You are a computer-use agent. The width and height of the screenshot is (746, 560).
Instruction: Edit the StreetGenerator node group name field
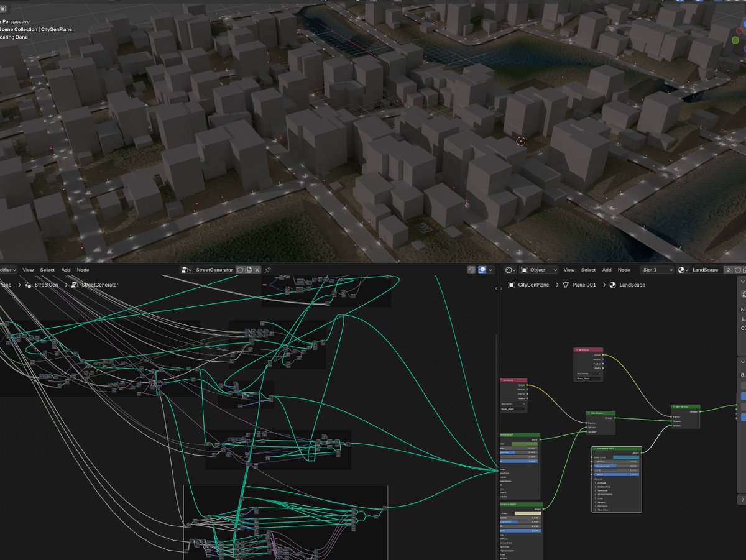click(x=214, y=270)
